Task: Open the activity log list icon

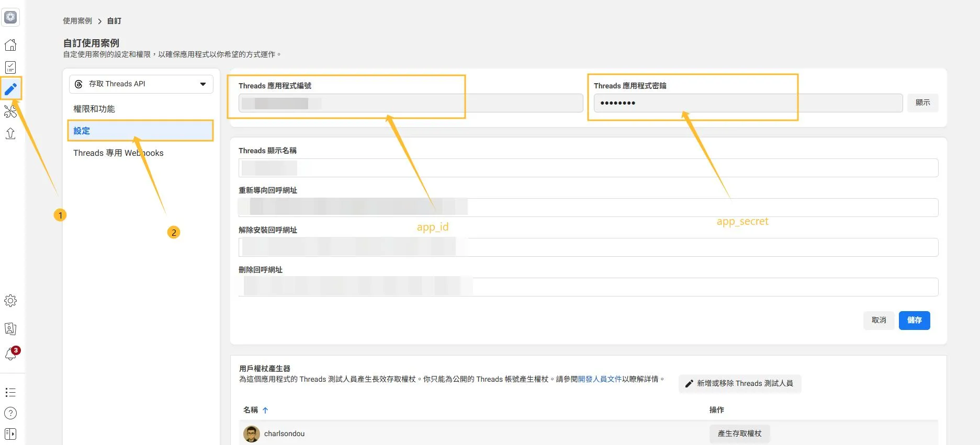Action: (x=10, y=392)
